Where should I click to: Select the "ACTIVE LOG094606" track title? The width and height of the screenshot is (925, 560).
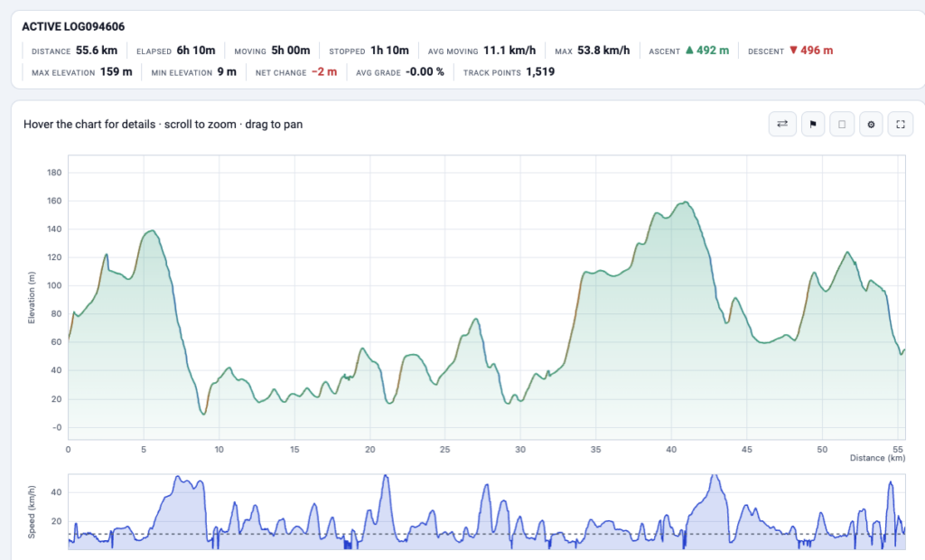[x=73, y=26]
